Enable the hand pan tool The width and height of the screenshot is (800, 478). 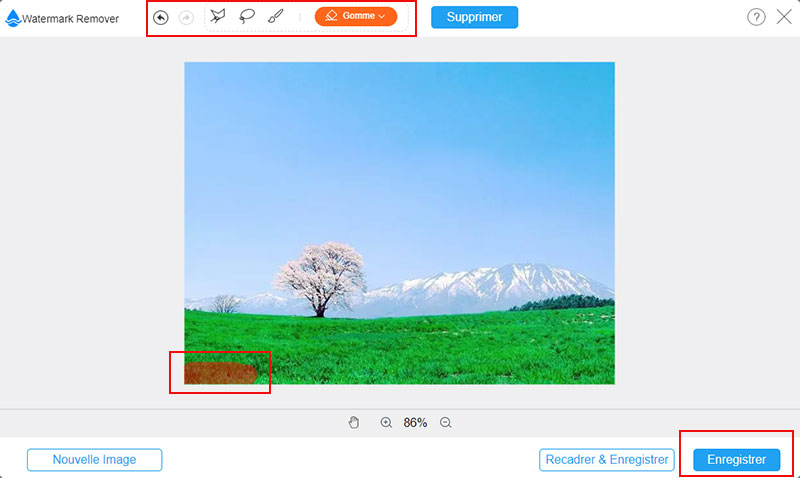(354, 423)
